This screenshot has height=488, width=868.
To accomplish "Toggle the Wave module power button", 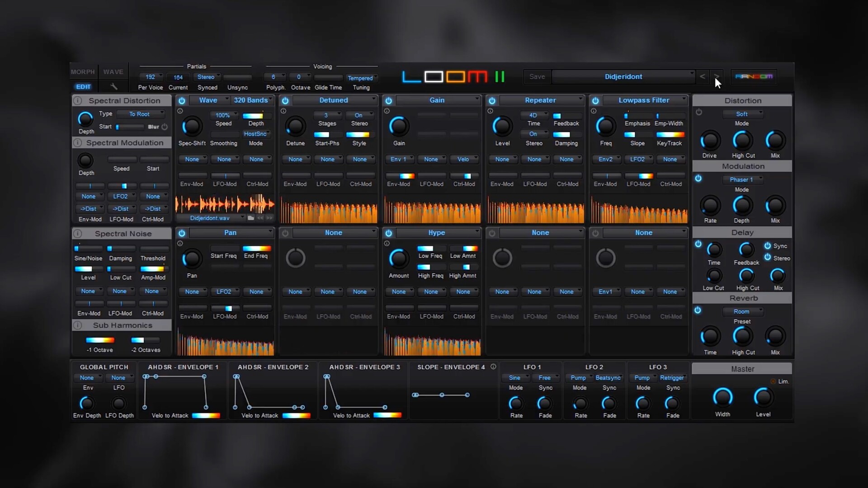I will click(x=182, y=100).
